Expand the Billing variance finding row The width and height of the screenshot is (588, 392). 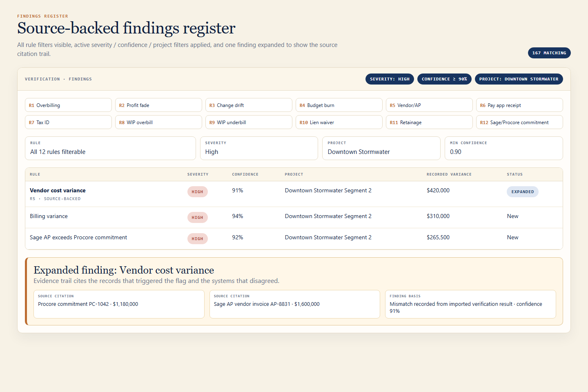point(294,217)
